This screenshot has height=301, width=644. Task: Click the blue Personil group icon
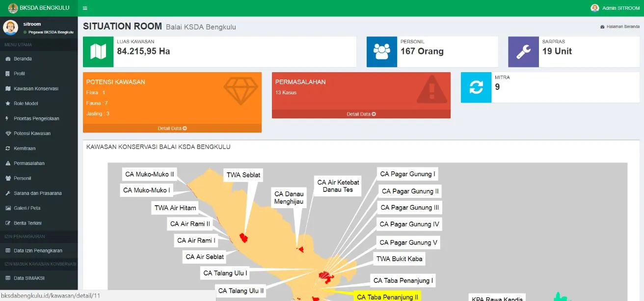pos(381,52)
